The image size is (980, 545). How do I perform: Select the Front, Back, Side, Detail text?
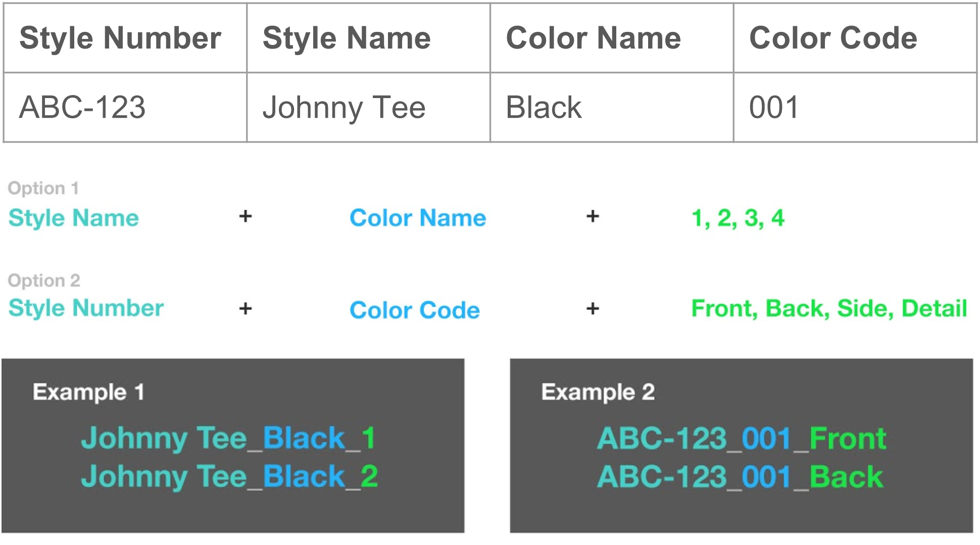point(829,308)
